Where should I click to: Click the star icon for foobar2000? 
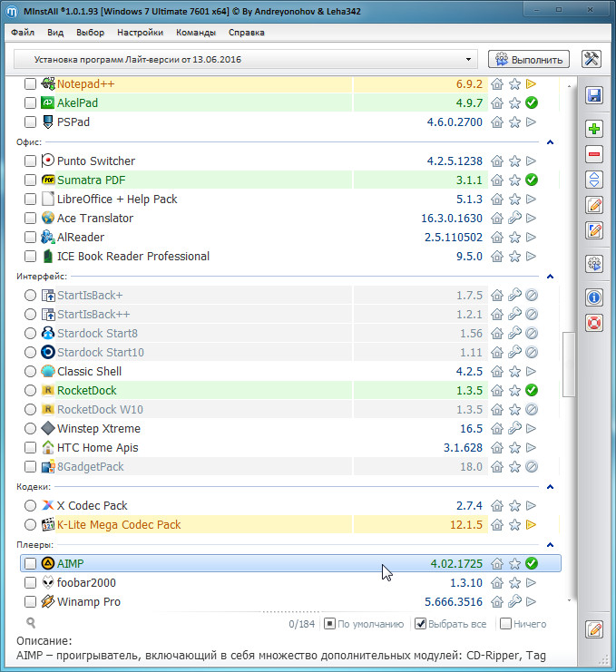click(514, 583)
